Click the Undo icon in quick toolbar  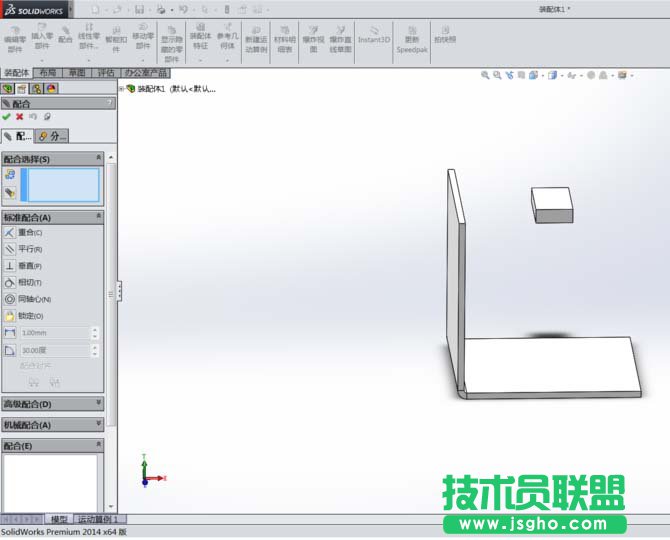[183, 9]
